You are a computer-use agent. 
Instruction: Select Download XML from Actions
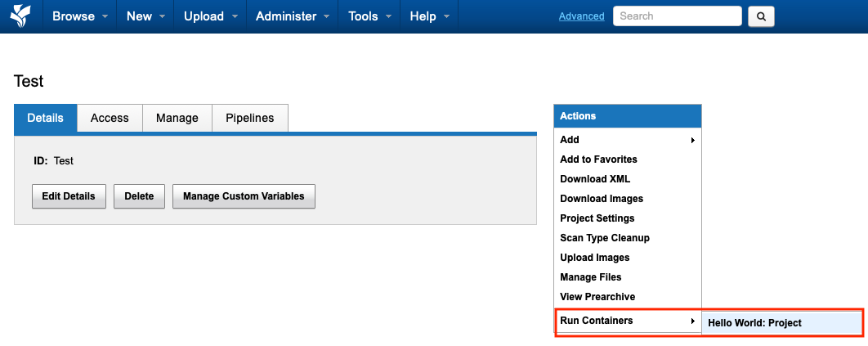595,179
